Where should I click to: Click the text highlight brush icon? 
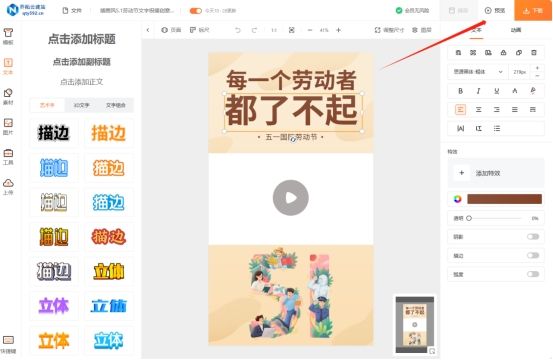pos(533,91)
